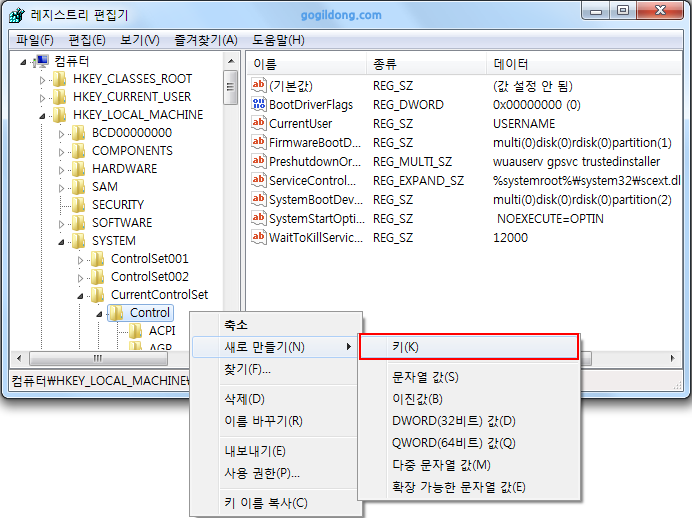
Task: Collapse the HKEY_LOCAL_MACHINE node
Action: pos(42,116)
